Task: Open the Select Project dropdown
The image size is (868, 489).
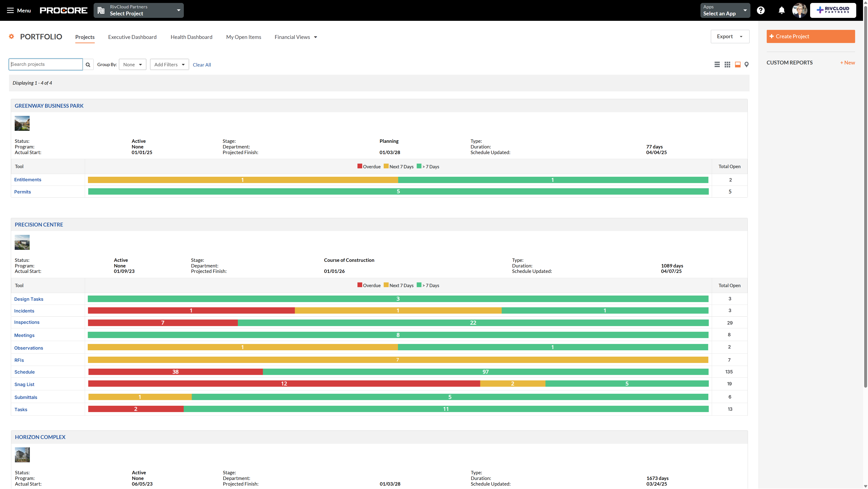Action: pos(138,10)
